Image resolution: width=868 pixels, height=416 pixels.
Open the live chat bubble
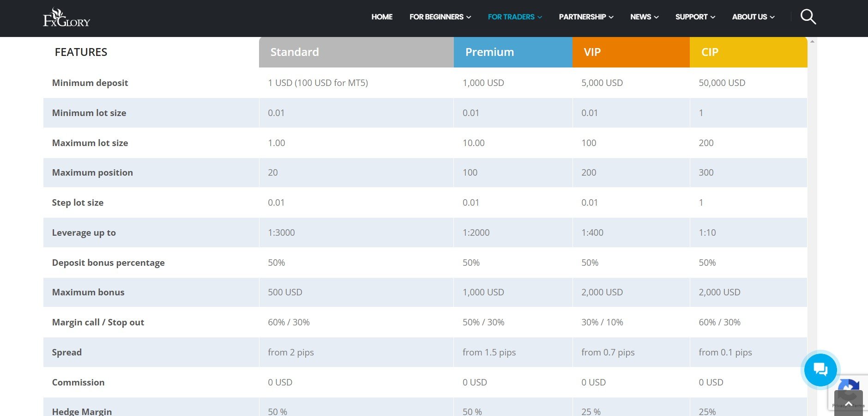click(820, 369)
